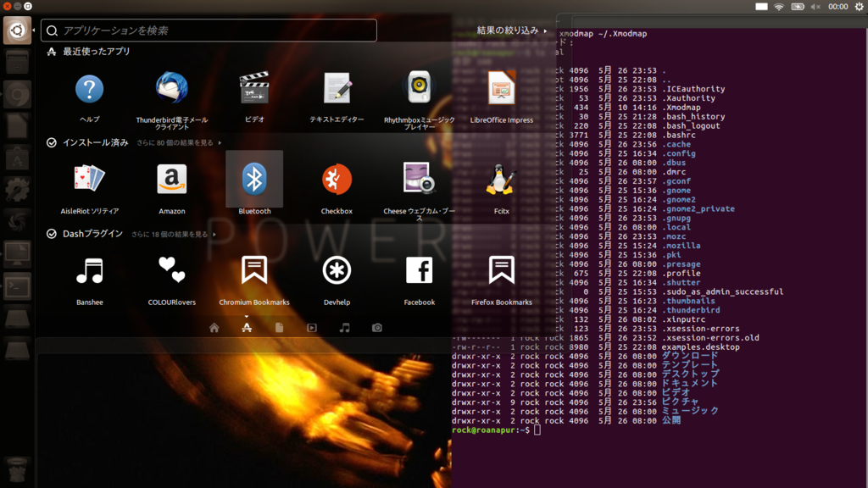Show 18 more Dash plugin results
Viewport: 868px width, 488px height.
pyautogui.click(x=173, y=234)
